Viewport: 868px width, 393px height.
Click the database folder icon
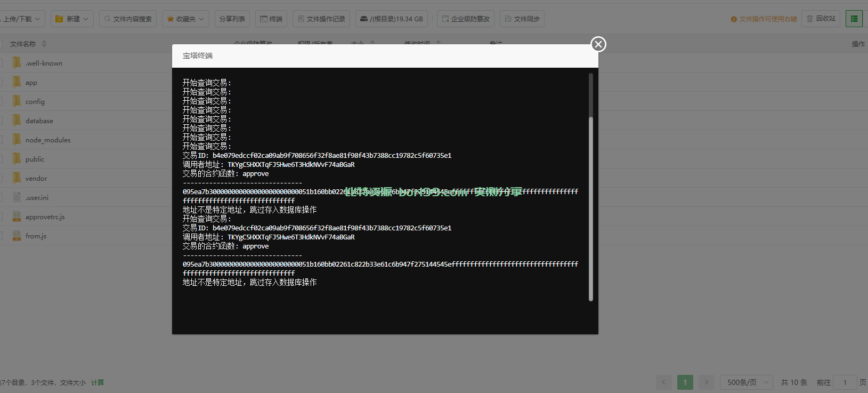[x=17, y=120]
